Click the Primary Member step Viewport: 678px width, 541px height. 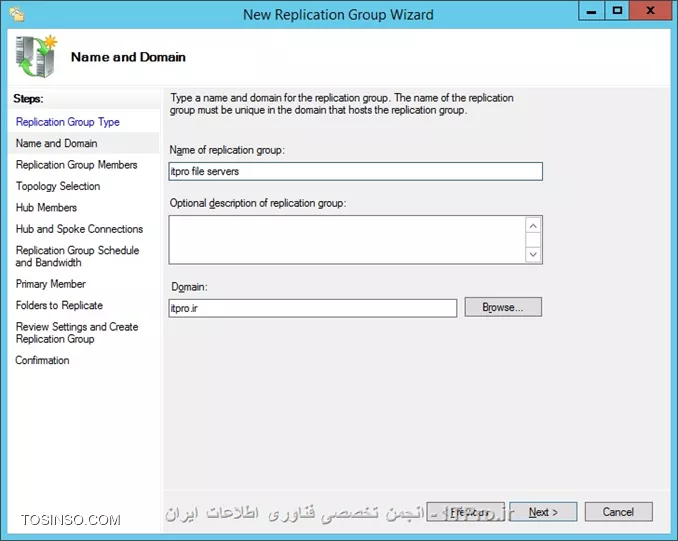[x=51, y=284]
